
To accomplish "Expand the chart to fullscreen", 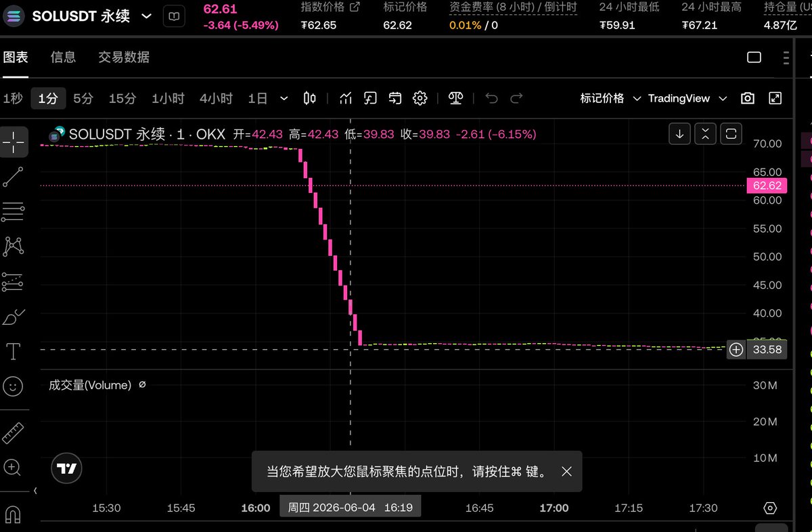I will pyautogui.click(x=775, y=98).
